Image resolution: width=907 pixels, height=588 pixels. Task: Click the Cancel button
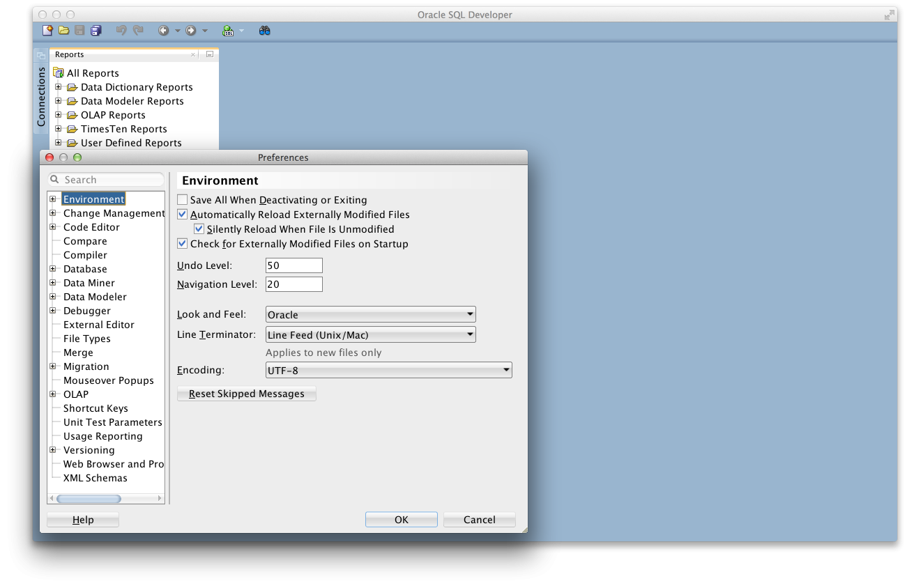[480, 520]
